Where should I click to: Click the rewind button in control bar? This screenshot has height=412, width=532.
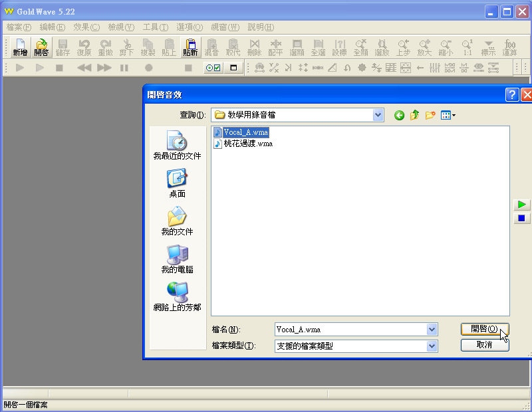pyautogui.click(x=84, y=68)
